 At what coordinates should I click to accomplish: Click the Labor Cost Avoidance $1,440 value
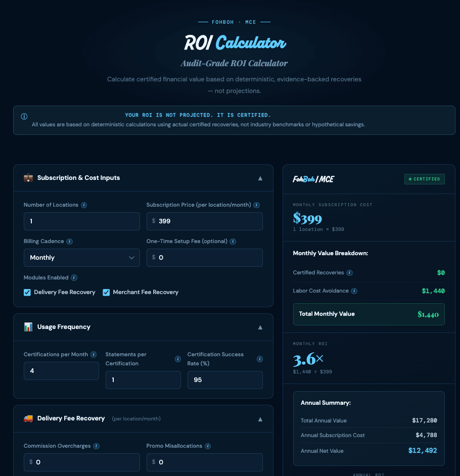pyautogui.click(x=433, y=291)
